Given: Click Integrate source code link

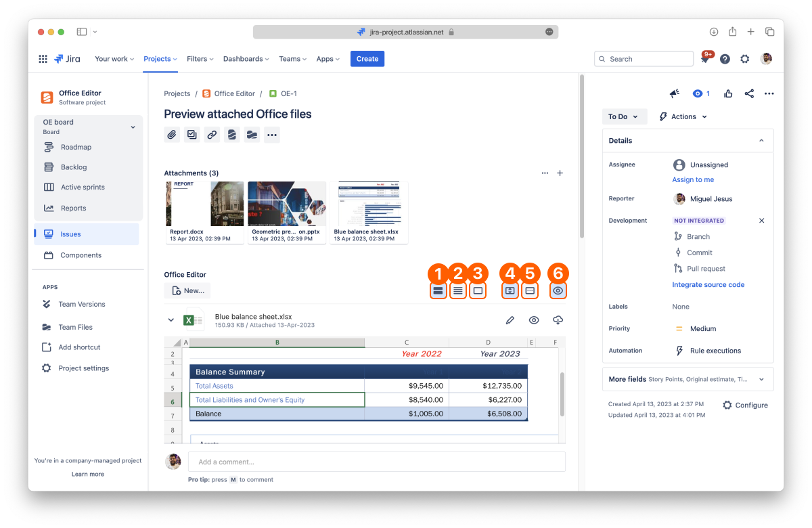Looking at the screenshot, I should tap(708, 285).
